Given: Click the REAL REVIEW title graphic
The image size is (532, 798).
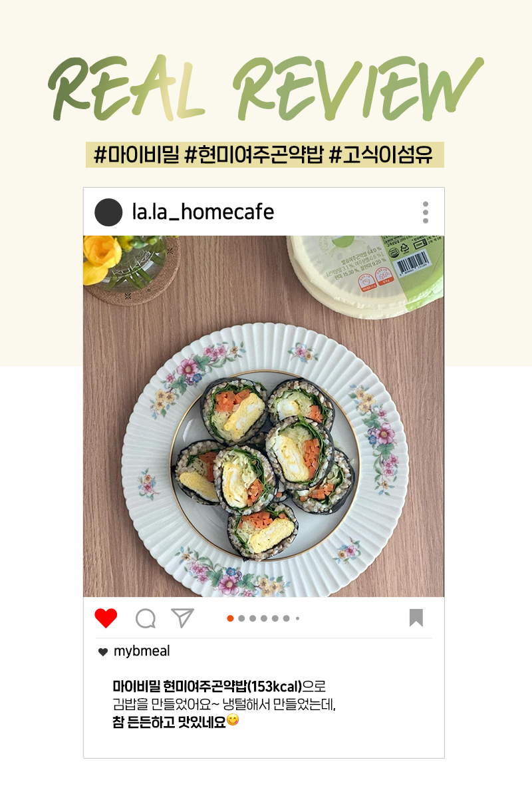Looking at the screenshot, I should (x=265, y=88).
